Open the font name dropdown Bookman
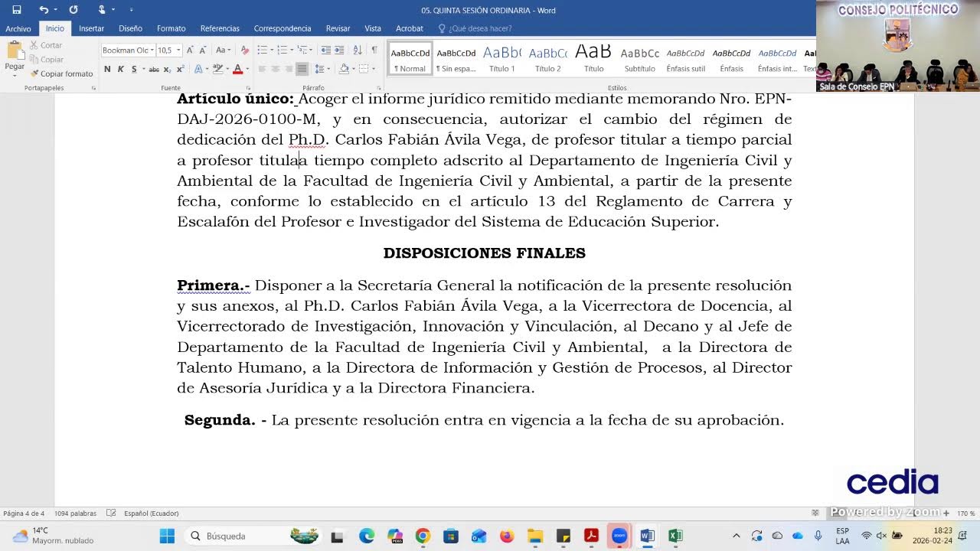 point(152,51)
